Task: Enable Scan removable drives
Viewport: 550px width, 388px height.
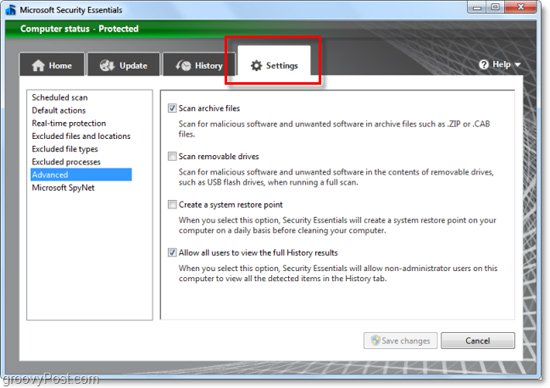Action: coord(172,156)
